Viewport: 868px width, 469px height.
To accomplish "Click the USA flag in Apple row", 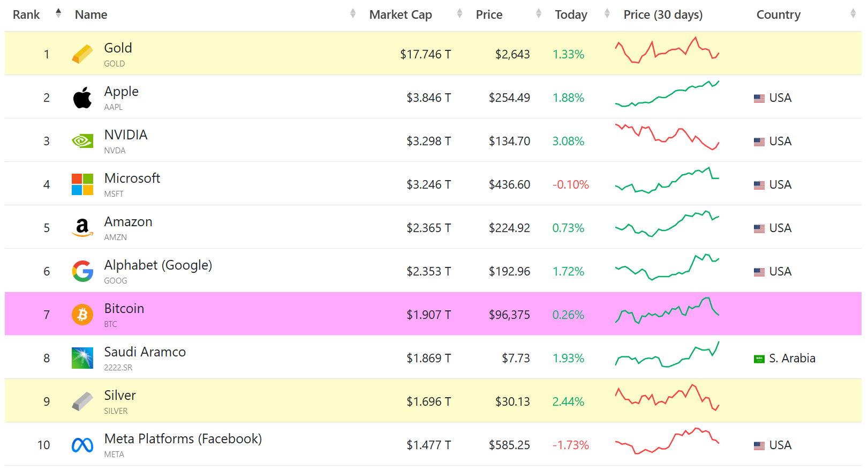I will tap(759, 98).
